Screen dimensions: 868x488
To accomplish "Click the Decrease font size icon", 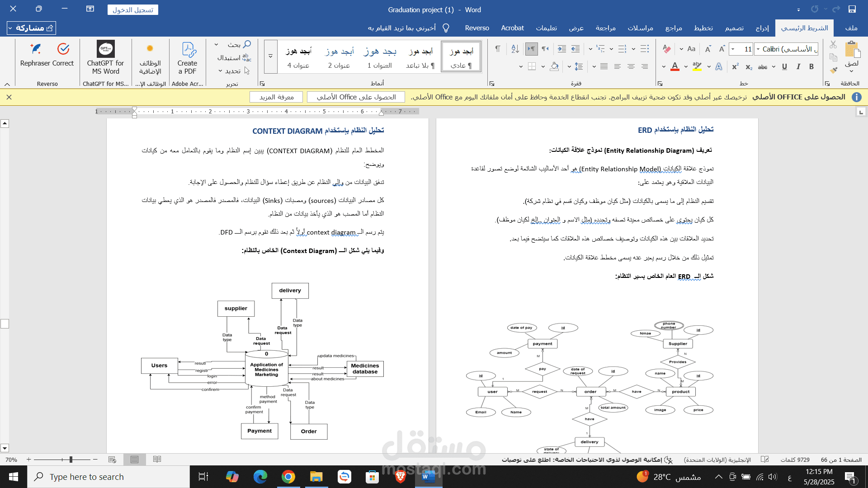I will coord(708,49).
